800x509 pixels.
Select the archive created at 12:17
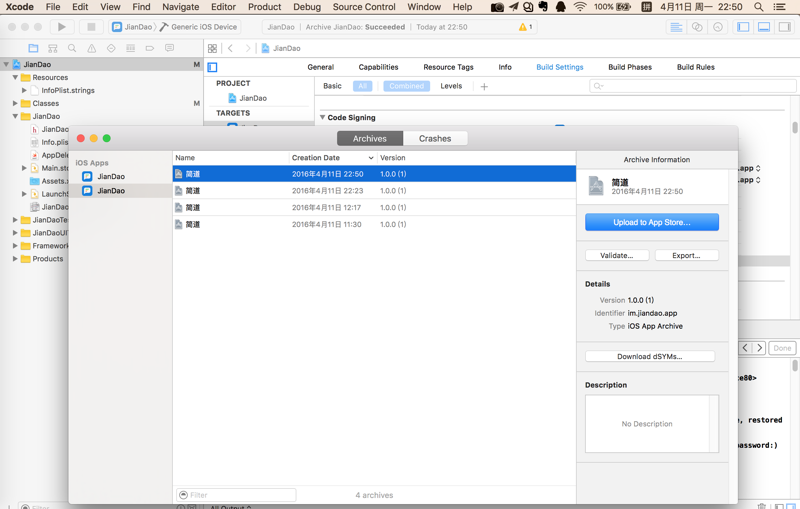(374, 208)
